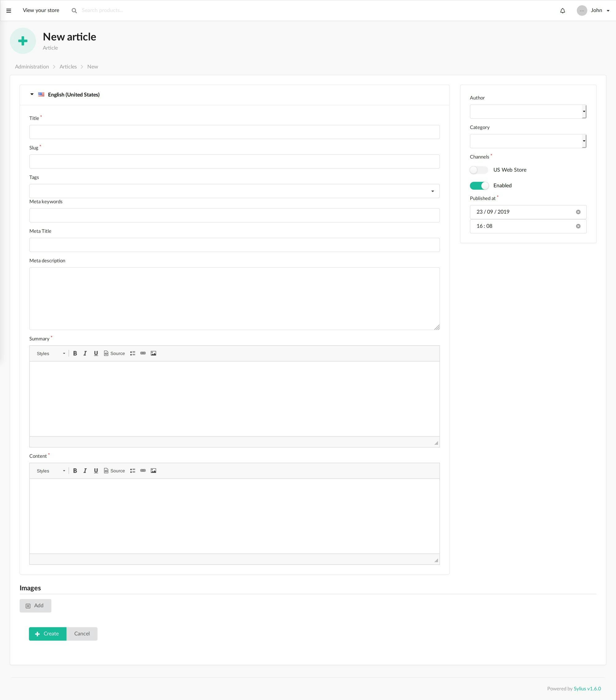Insert a link in the Content editor

pyautogui.click(x=143, y=471)
